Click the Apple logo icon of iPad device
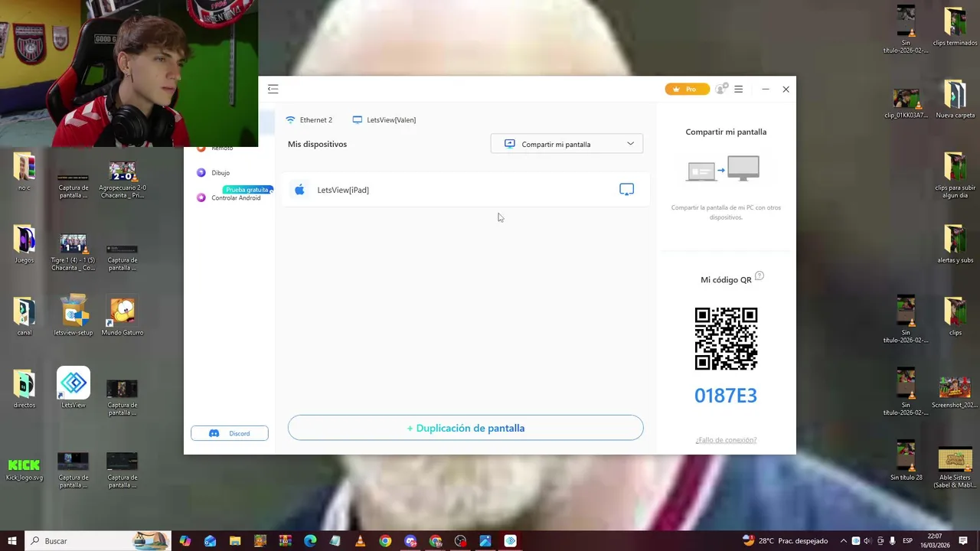The image size is (980, 551). (x=299, y=190)
